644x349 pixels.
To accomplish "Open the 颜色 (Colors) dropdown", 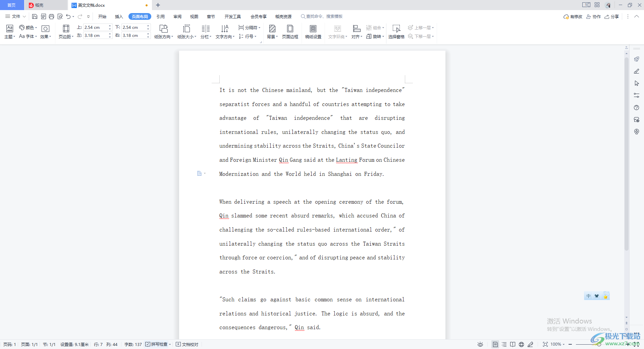I will [x=28, y=28].
